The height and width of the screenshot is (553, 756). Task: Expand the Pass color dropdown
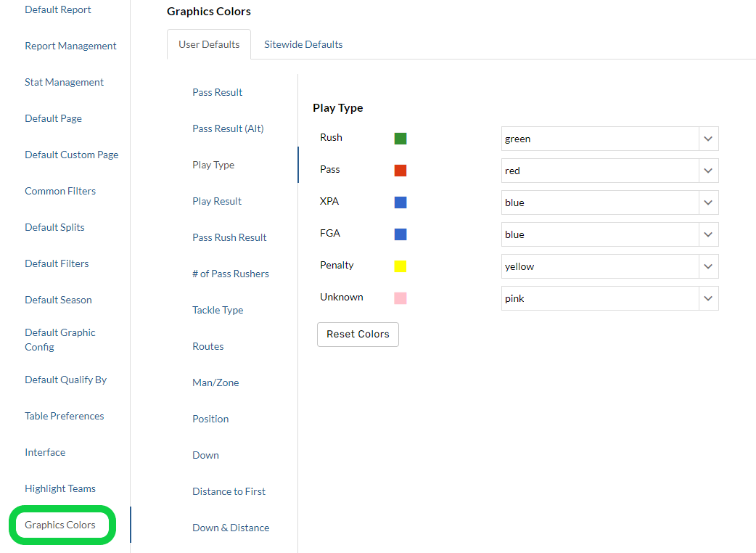(708, 171)
